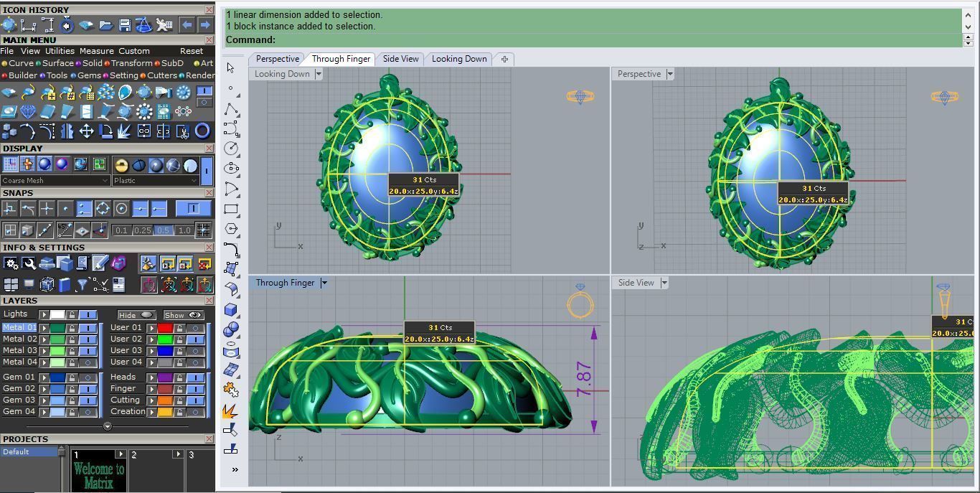The image size is (980, 493).
Task: Click the open folder icon in Icon History
Action: click(x=105, y=25)
